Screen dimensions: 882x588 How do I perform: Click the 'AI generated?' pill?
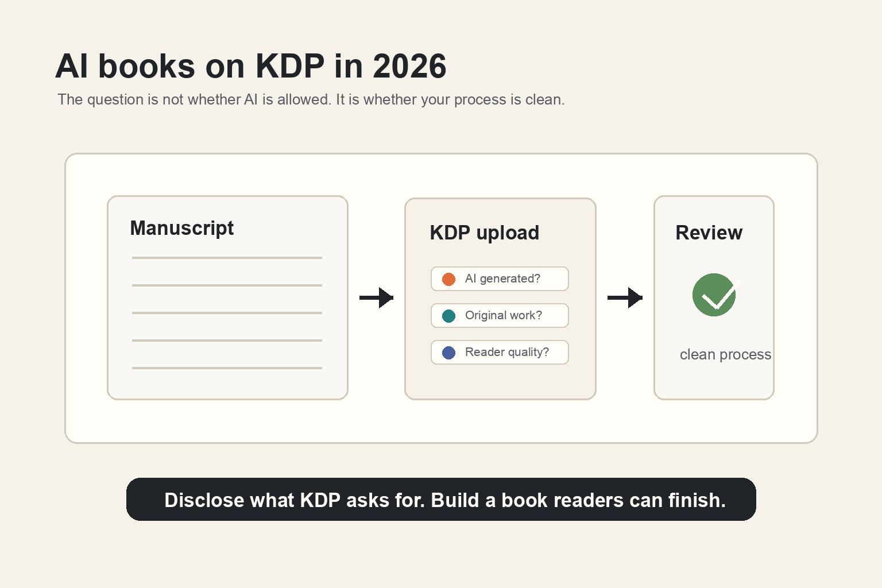[x=500, y=279]
